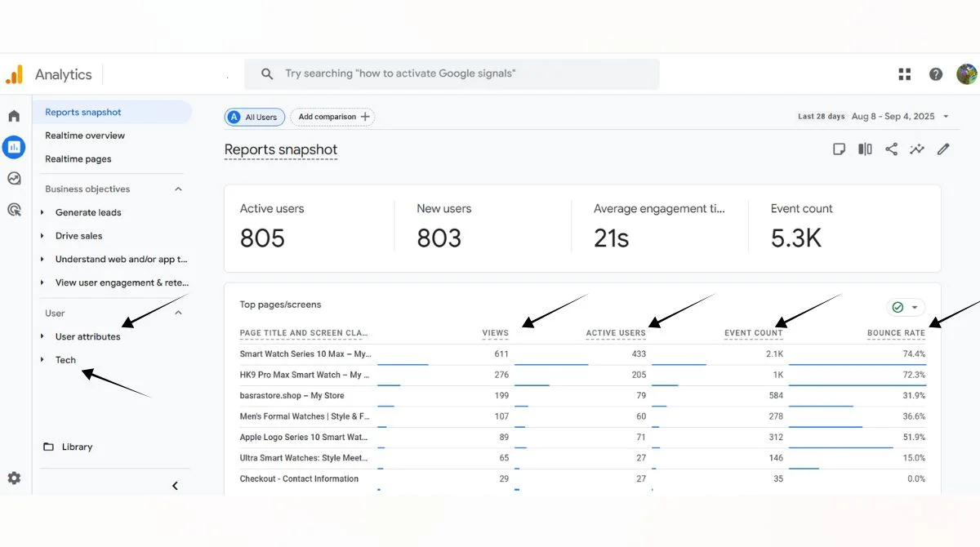Click the search magnifier icon

(x=267, y=73)
